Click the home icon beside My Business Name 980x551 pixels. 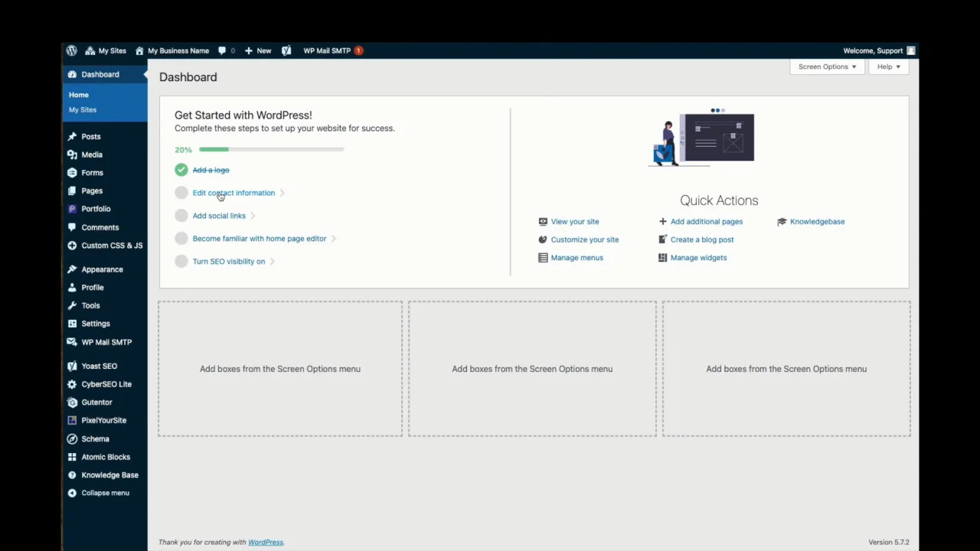pos(139,51)
